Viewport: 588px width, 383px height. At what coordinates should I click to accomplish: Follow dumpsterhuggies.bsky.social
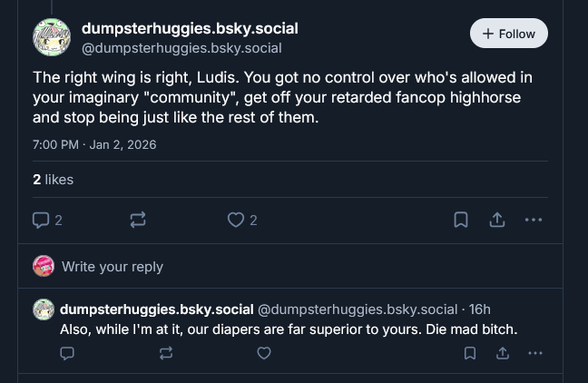click(509, 34)
